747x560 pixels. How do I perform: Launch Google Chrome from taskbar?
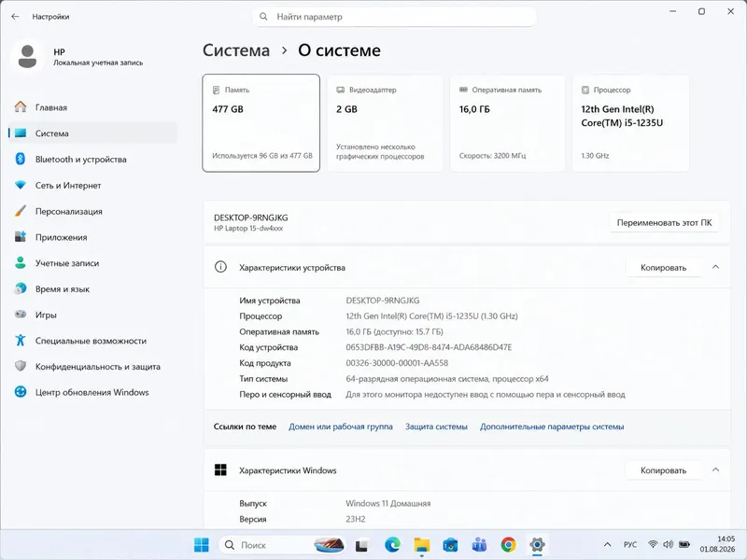(x=508, y=545)
